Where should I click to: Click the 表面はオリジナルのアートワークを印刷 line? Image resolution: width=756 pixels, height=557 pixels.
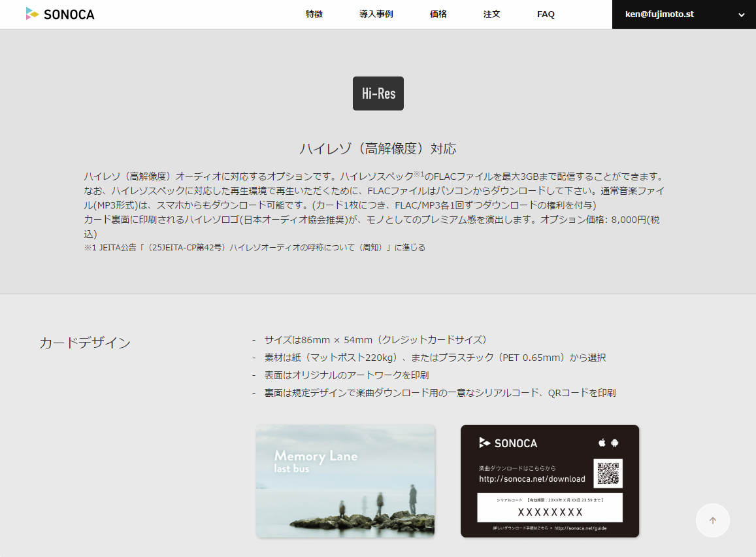347,375
